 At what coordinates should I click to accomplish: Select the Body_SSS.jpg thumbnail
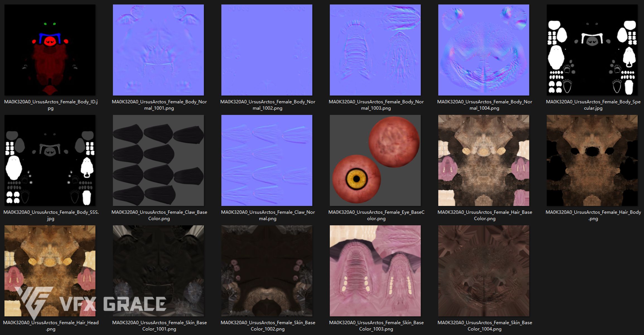pos(50,161)
